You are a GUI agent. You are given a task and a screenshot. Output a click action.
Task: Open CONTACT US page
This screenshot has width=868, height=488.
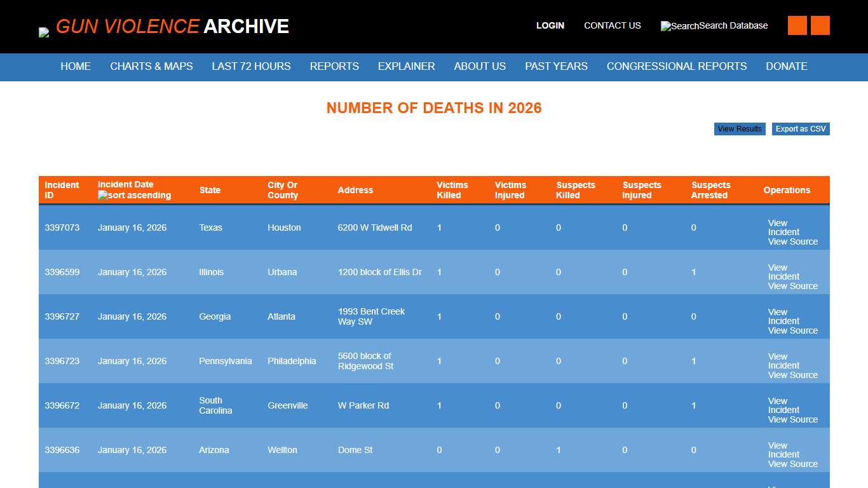coord(612,26)
